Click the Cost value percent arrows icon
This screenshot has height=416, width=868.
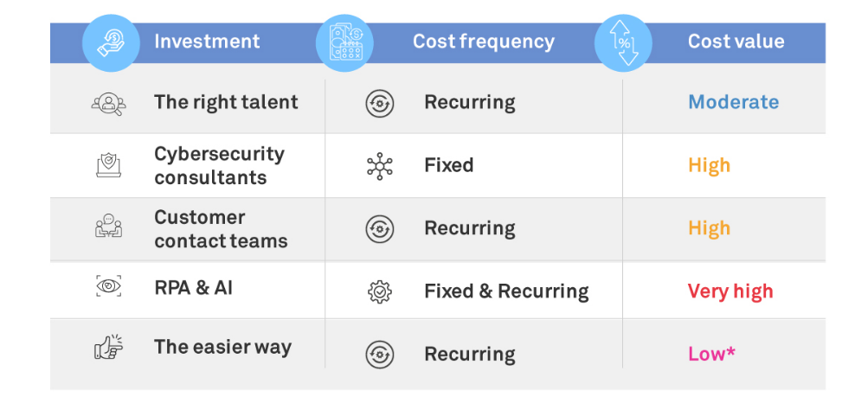click(623, 42)
